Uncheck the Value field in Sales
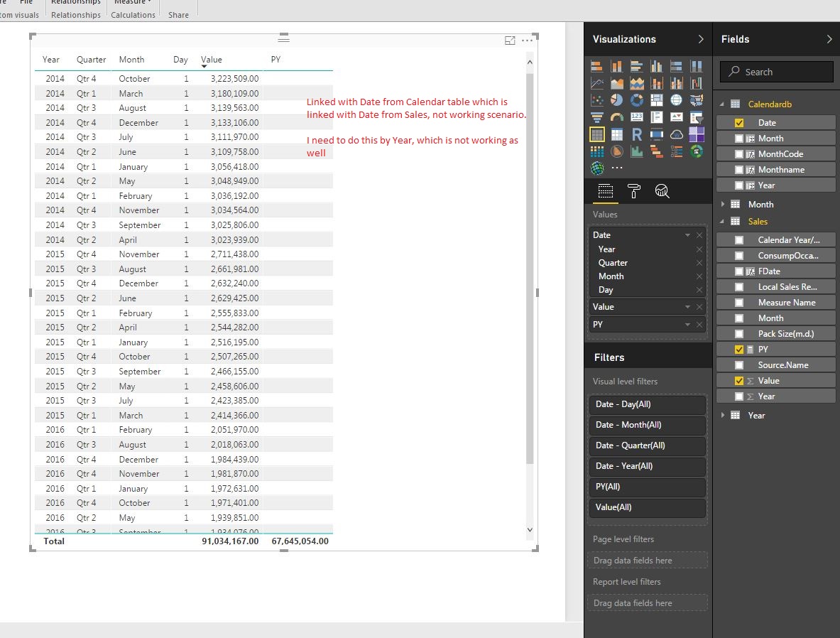Image resolution: width=840 pixels, height=638 pixels. pyautogui.click(x=738, y=381)
